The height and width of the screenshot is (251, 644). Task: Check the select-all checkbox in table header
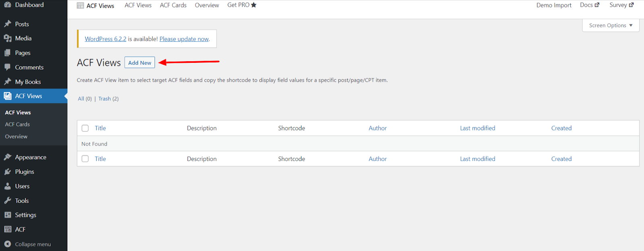tap(85, 128)
